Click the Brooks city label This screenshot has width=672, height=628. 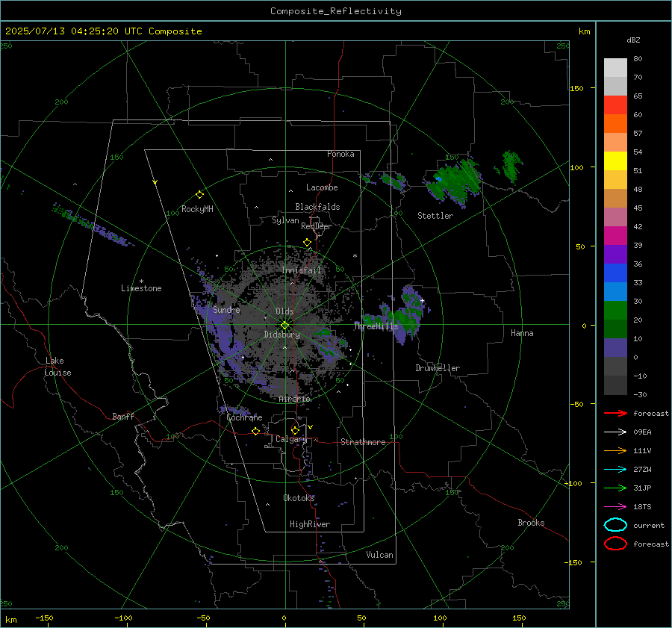click(531, 523)
